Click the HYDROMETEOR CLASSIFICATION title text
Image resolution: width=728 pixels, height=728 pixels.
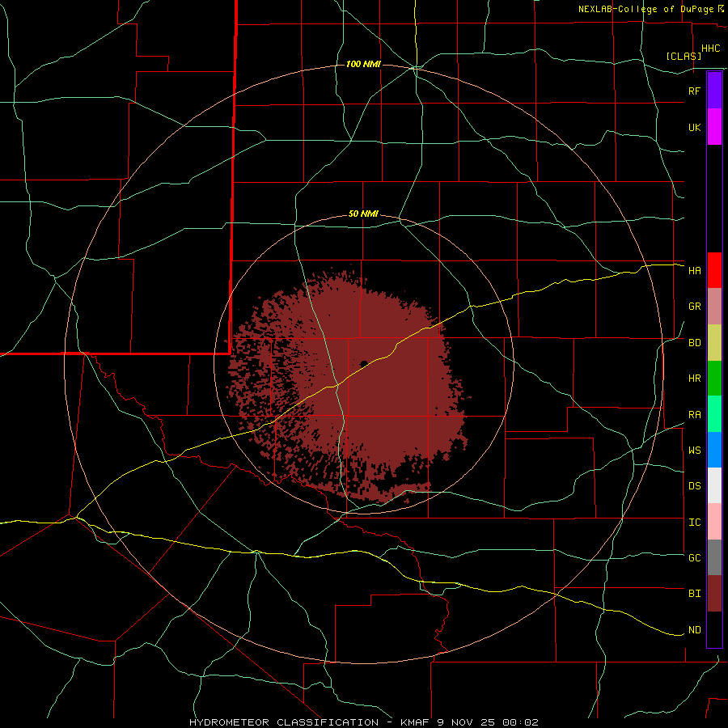[x=284, y=722]
